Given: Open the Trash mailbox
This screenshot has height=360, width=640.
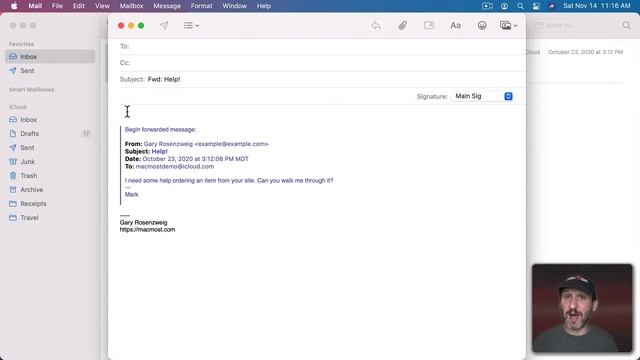Looking at the screenshot, I should click(x=50, y=176).
